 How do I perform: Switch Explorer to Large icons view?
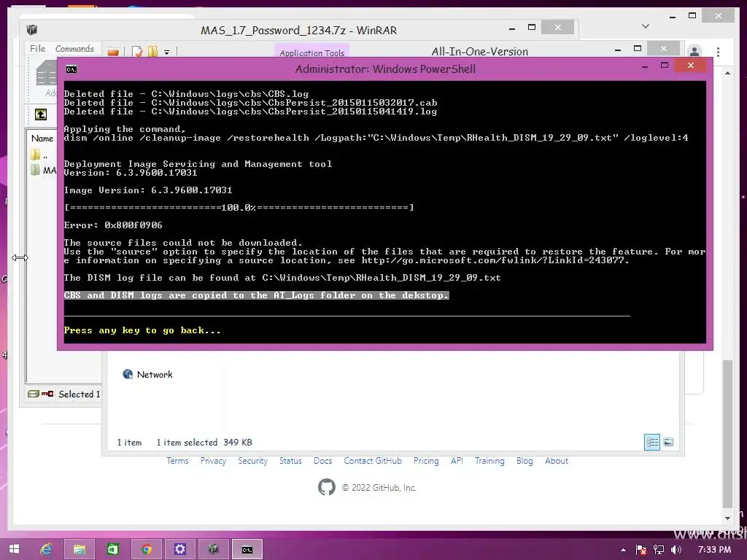668,442
